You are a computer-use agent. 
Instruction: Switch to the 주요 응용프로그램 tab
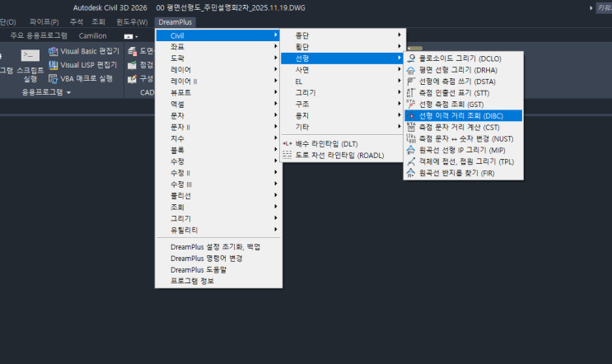pos(39,35)
